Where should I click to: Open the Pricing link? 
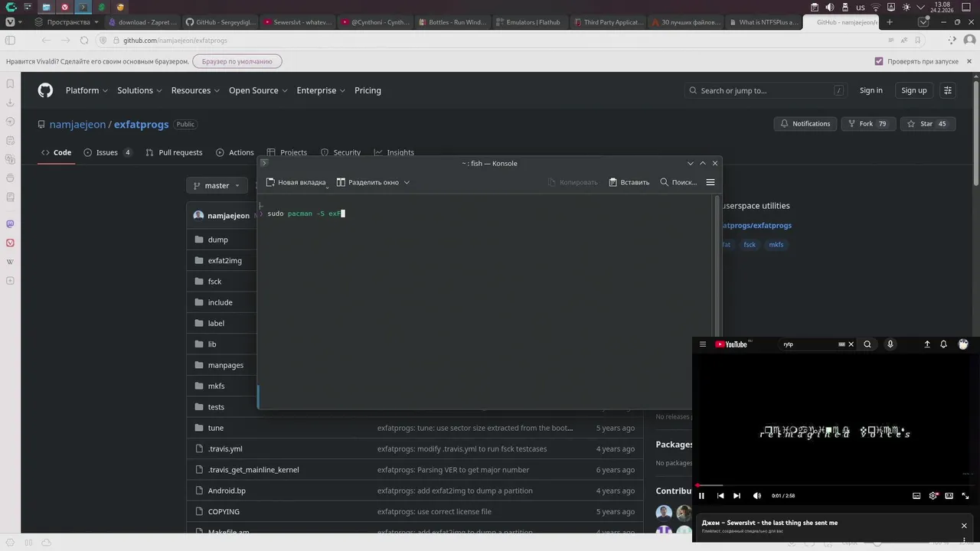point(367,90)
